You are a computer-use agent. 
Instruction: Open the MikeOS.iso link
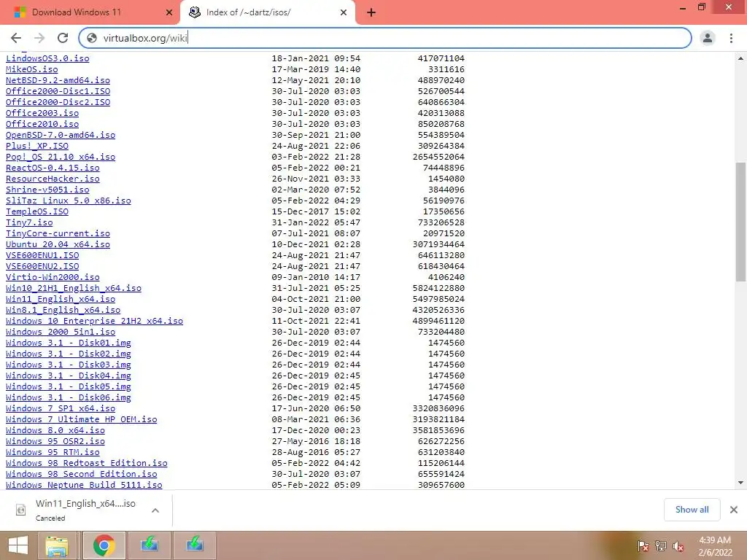click(31, 69)
